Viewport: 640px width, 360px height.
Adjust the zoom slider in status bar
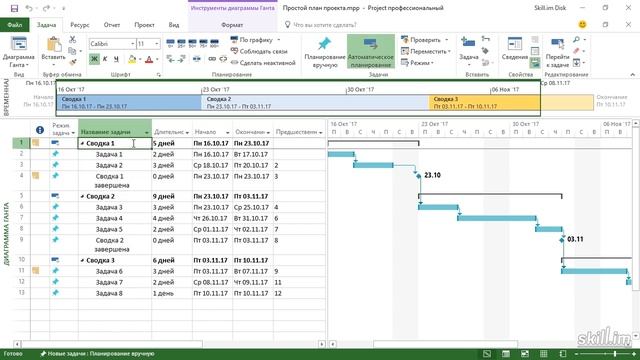pyautogui.click(x=615, y=354)
